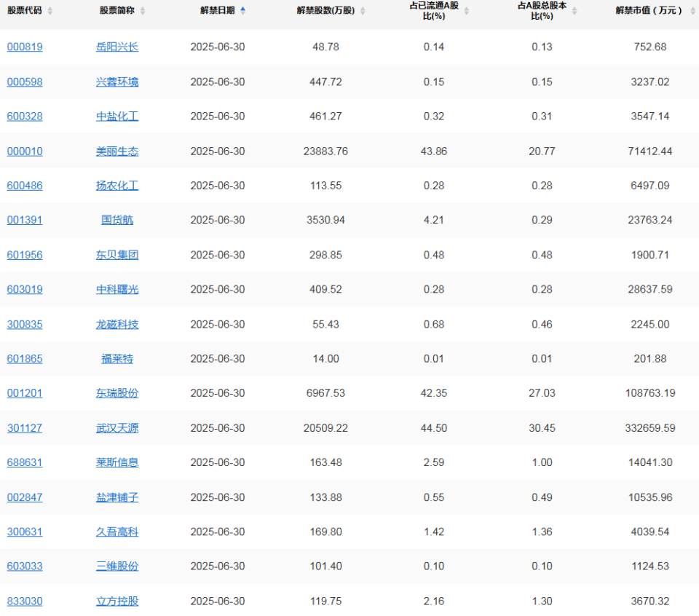
Task: Open stock code 603033 link
Action: [25, 566]
